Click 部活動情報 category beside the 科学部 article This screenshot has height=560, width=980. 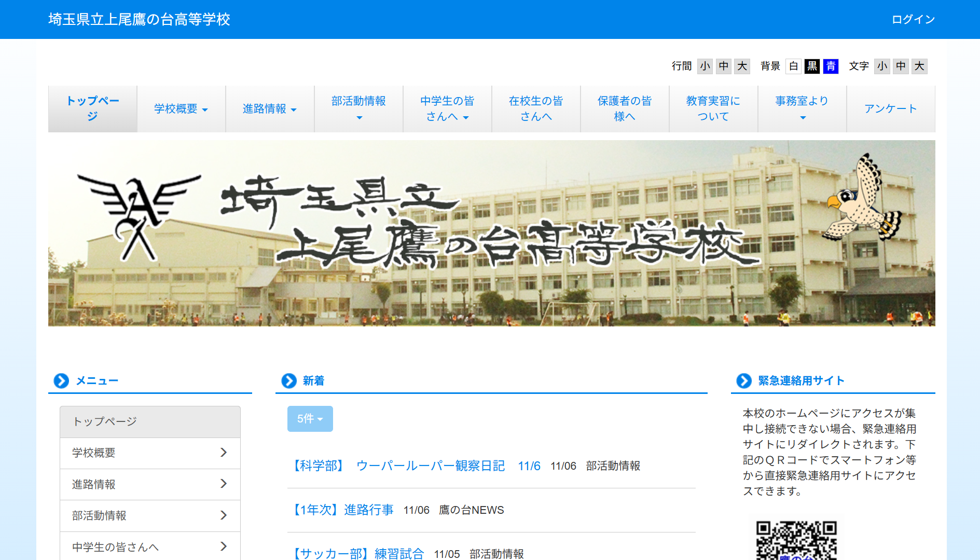613,466
